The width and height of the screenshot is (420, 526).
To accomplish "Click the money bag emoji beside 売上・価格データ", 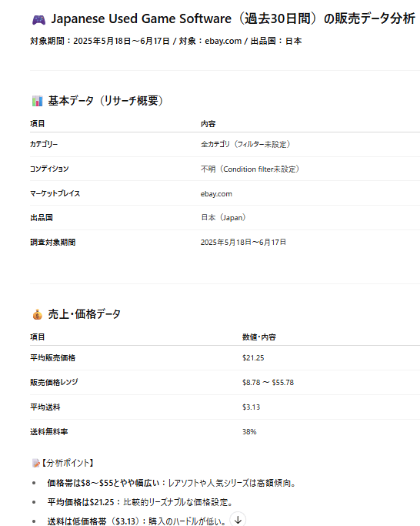I will 37,315.
